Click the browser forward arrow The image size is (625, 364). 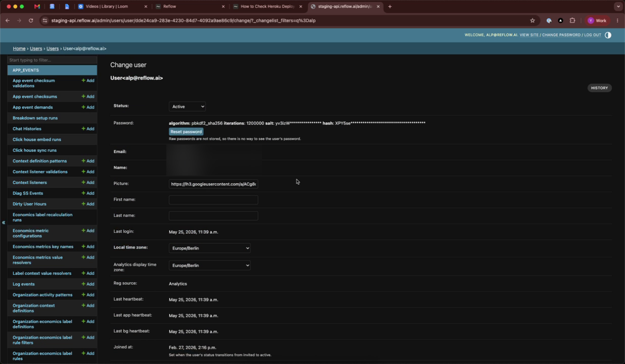point(19,21)
